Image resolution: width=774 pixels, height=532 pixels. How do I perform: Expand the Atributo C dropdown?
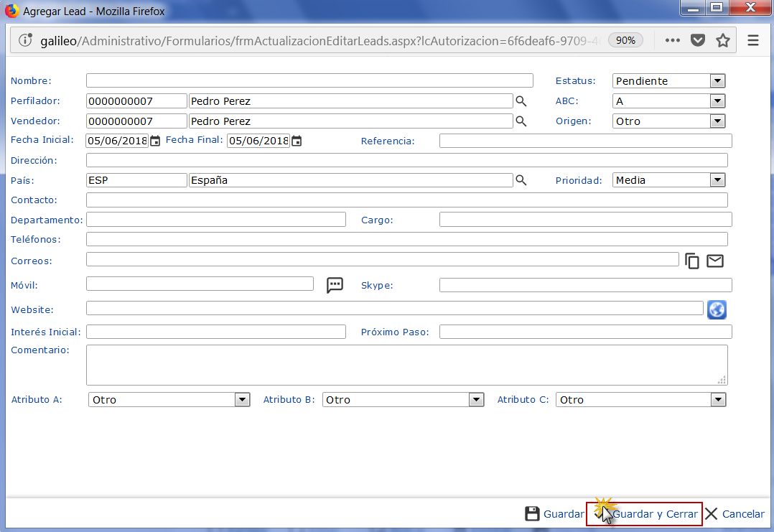point(641,400)
